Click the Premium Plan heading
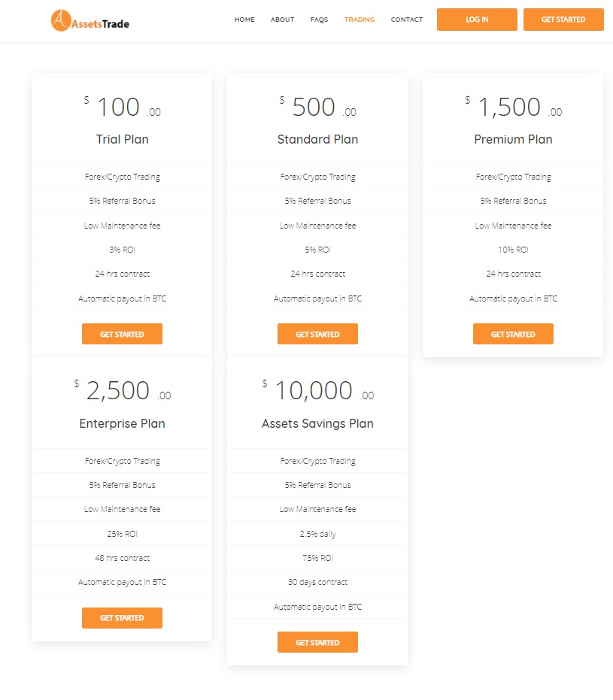The height and width of the screenshot is (700, 613). (513, 139)
